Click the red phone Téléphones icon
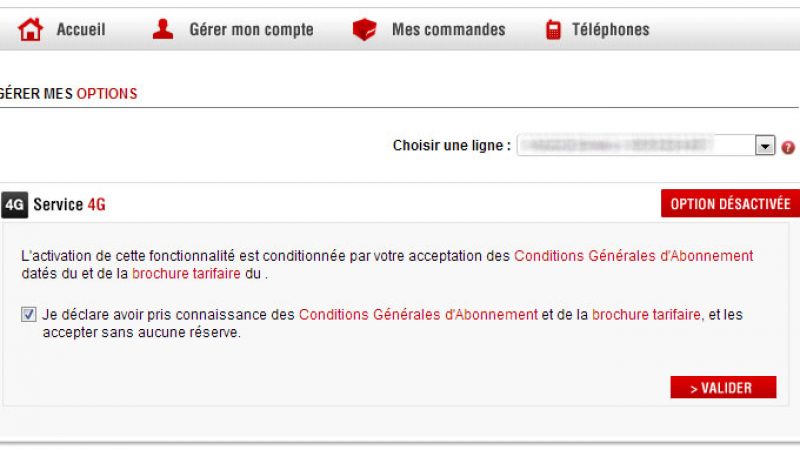The image size is (800, 450). pyautogui.click(x=553, y=29)
